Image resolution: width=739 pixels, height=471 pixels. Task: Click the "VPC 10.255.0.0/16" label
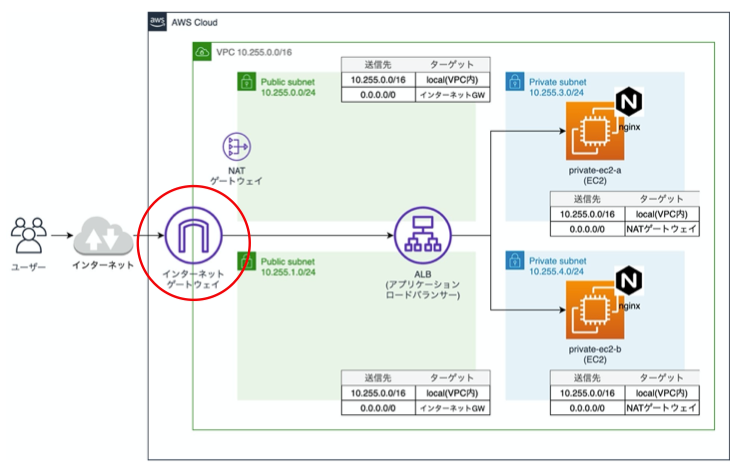(254, 52)
